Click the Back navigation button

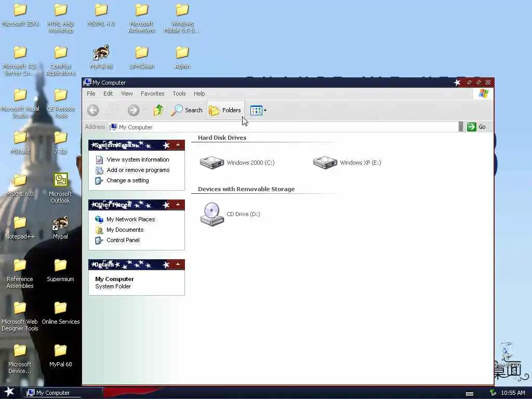pos(93,110)
